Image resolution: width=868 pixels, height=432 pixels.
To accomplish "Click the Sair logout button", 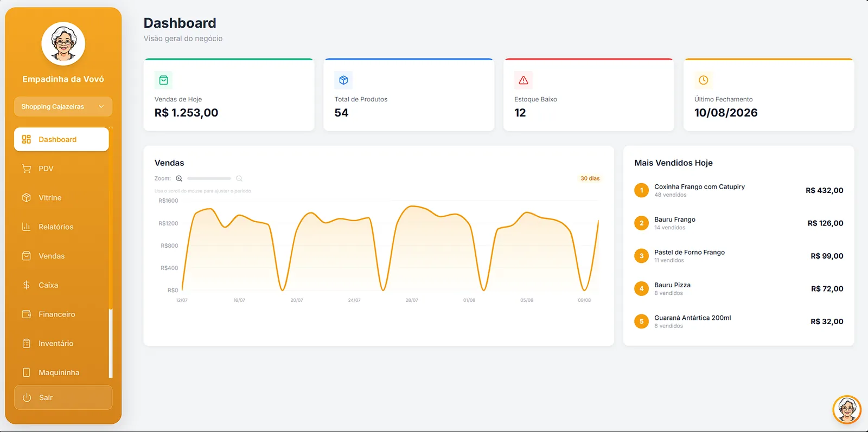I will click(63, 397).
